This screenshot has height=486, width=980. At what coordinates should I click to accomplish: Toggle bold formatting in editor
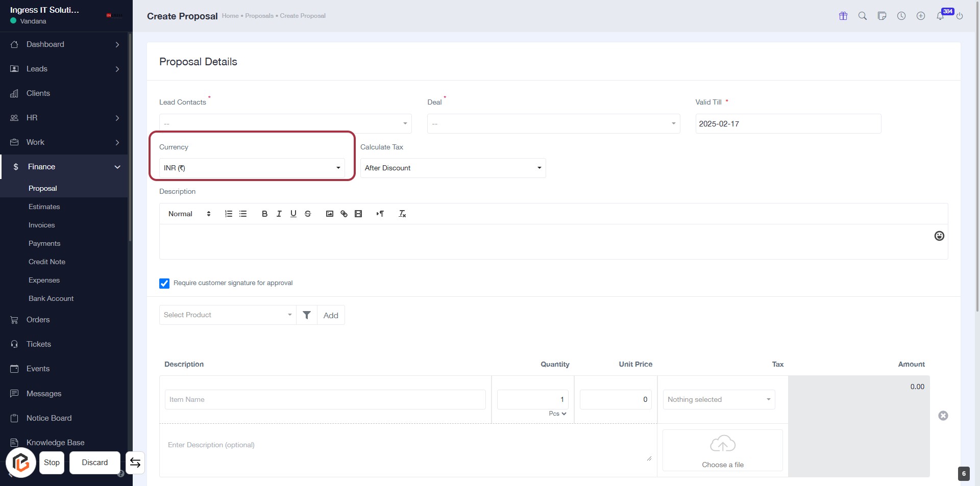point(264,214)
